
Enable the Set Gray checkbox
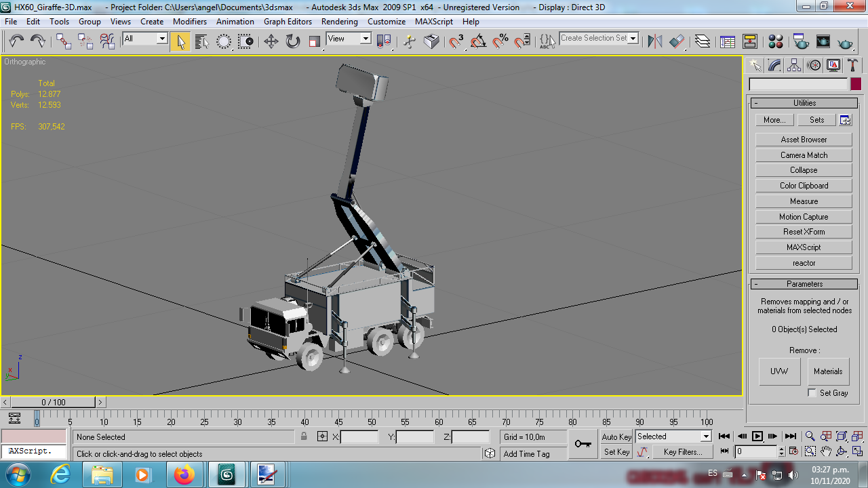(812, 393)
